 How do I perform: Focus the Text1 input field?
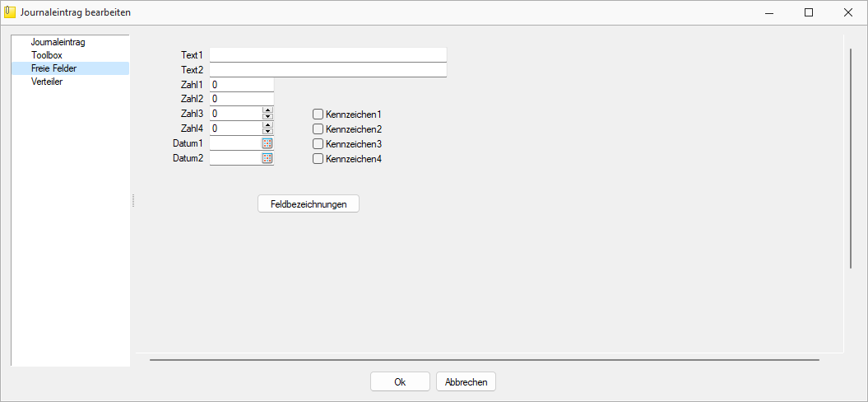pos(327,55)
